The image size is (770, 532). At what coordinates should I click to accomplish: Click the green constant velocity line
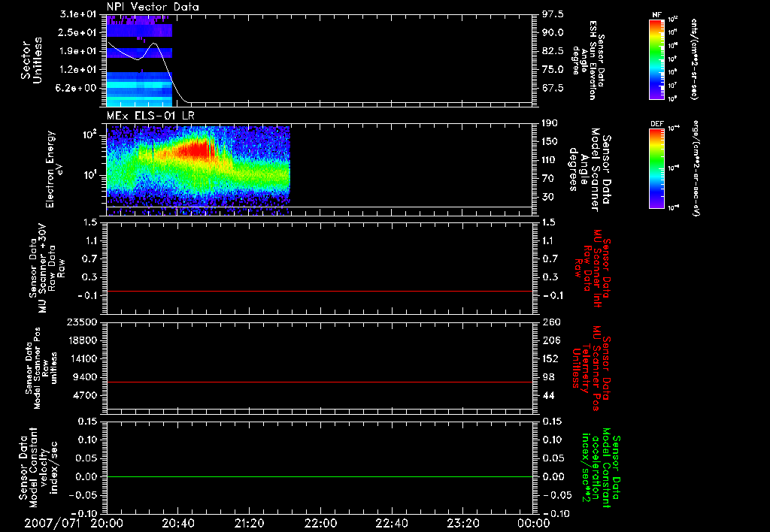point(320,476)
